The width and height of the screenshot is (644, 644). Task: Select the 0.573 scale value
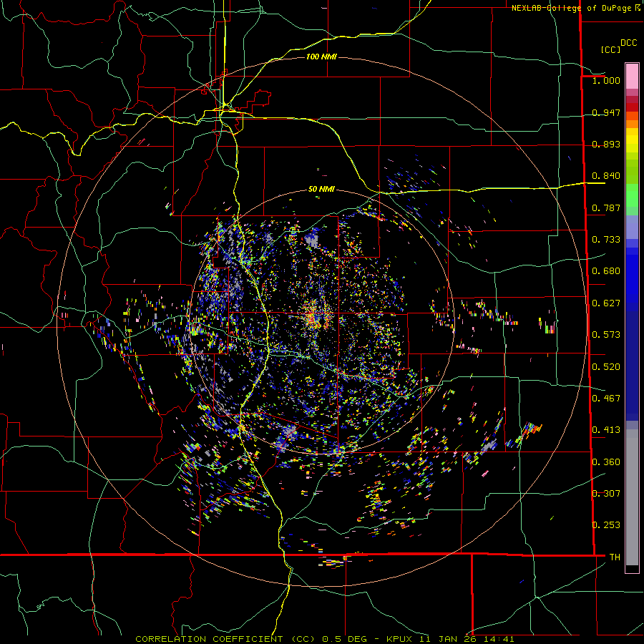coord(606,335)
